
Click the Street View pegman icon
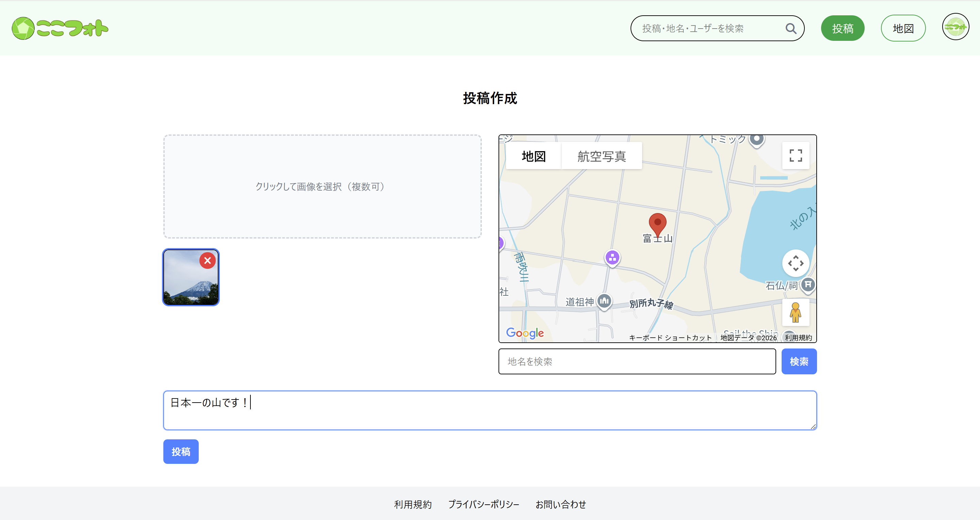pyautogui.click(x=795, y=312)
